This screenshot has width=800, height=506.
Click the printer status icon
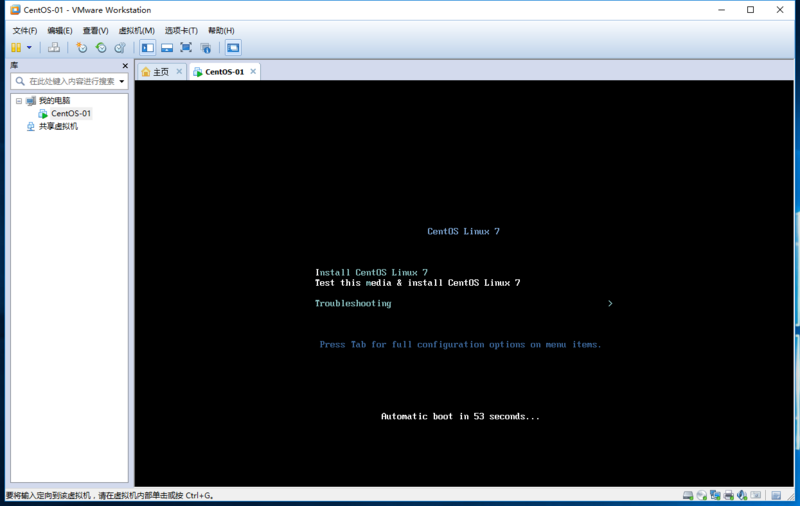(729, 495)
